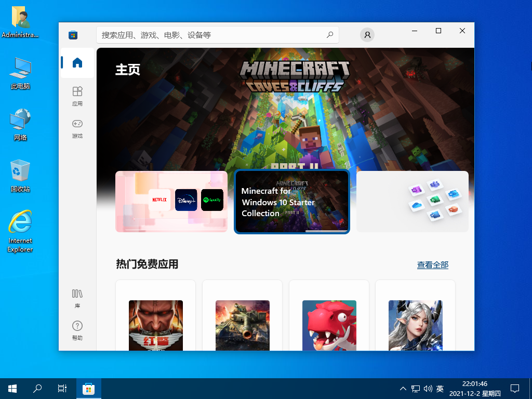Open the Help (帮助) sidebar item

click(77, 330)
